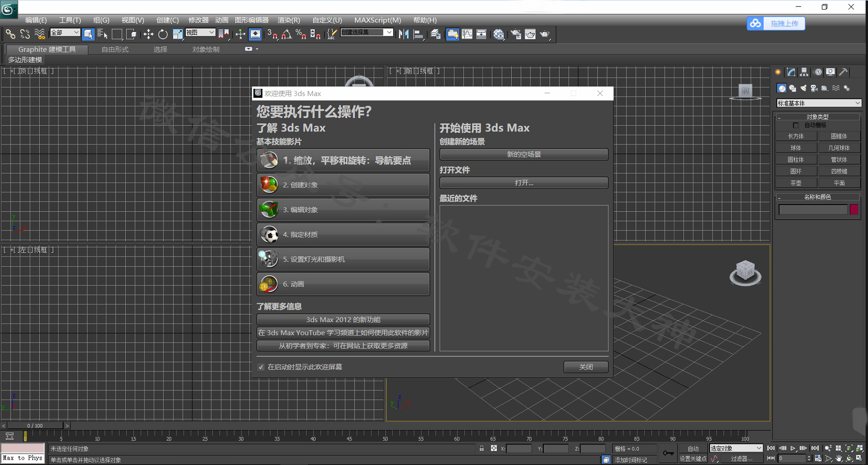Image resolution: width=868 pixels, height=465 pixels.
Task: Click the Render Production teapot icon
Action: [545, 34]
